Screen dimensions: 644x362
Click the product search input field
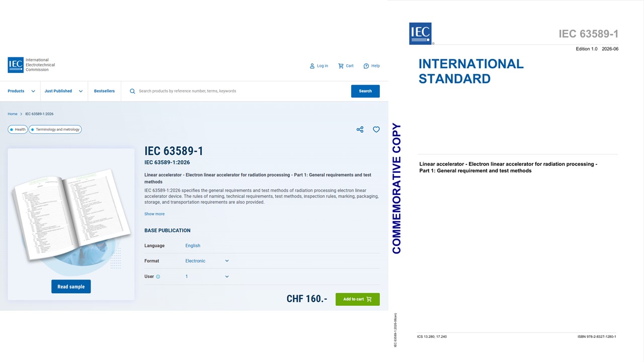(x=242, y=91)
